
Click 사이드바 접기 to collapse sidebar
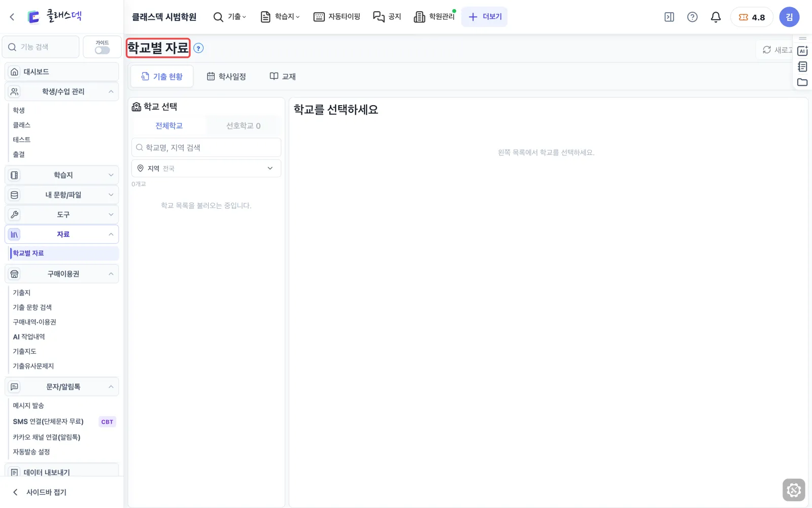(x=40, y=492)
